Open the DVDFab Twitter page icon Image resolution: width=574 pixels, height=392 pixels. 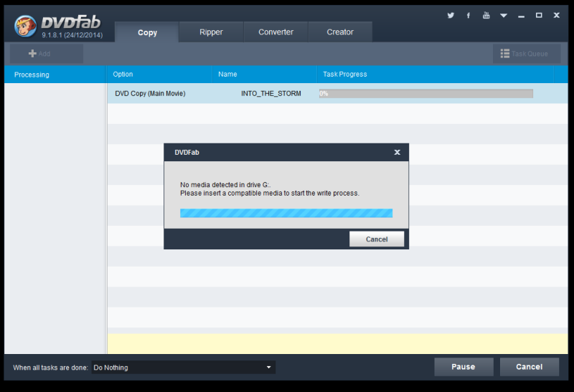451,15
